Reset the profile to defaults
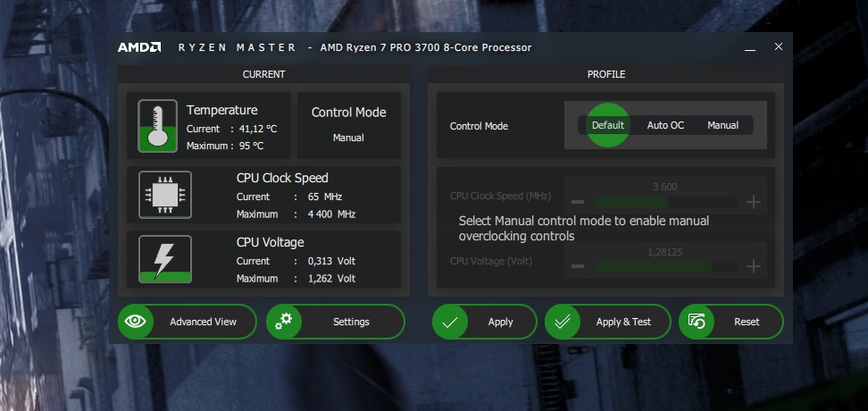868x411 pixels. click(731, 322)
